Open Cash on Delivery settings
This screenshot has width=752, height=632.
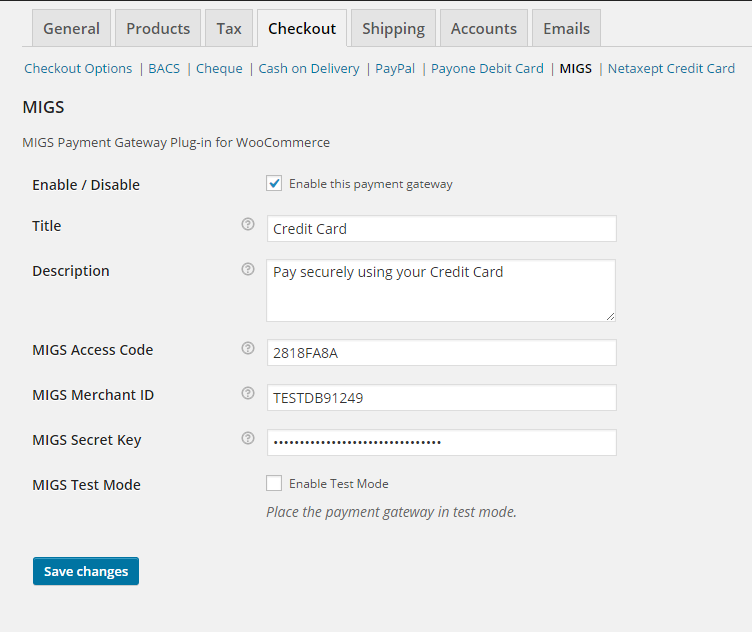click(309, 69)
